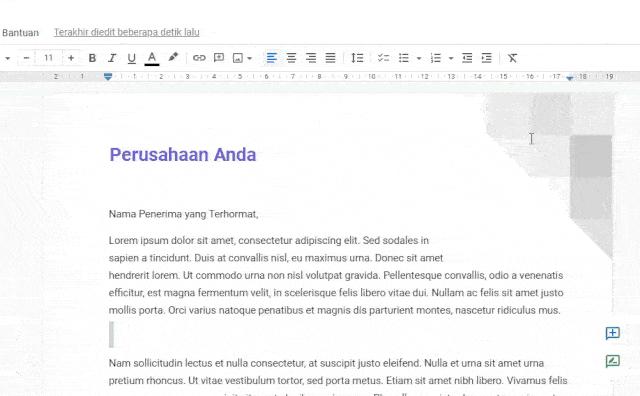Open 'Terakhir diedit beberapa detik lalu' link
The width and height of the screenshot is (640, 396).
[x=127, y=32]
